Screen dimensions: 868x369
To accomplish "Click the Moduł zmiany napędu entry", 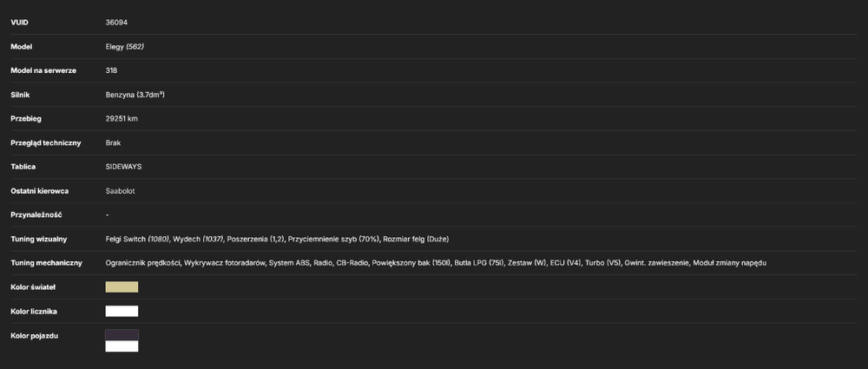I will (730, 263).
